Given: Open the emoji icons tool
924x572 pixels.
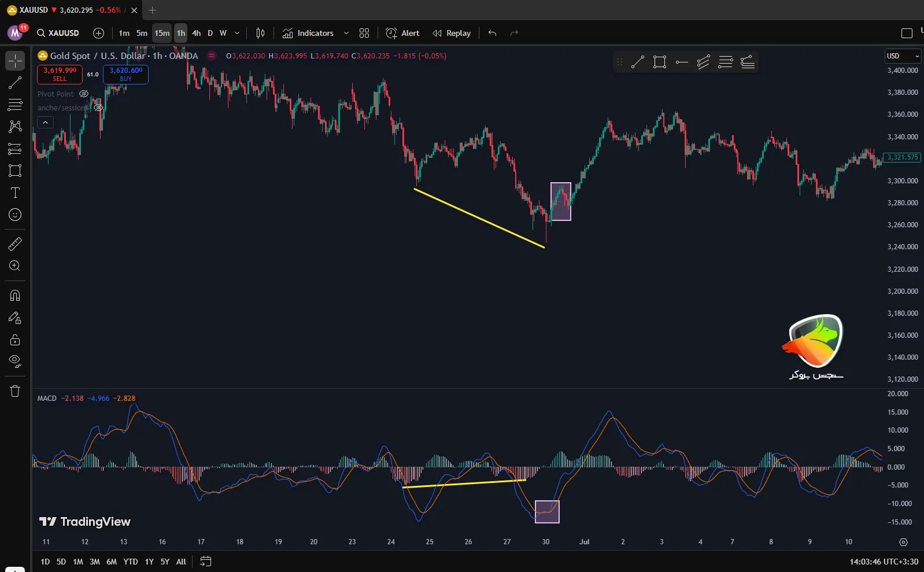Looking at the screenshot, I should pos(15,215).
